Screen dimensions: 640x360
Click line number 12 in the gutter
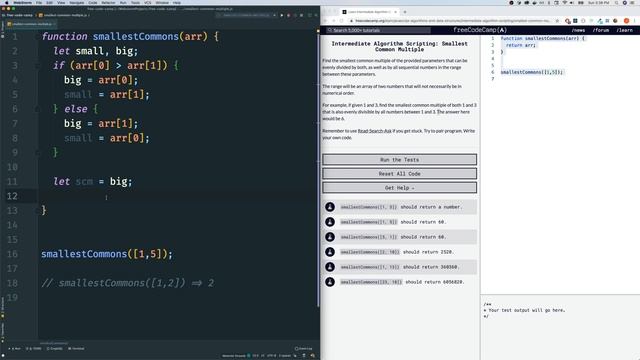12,196
